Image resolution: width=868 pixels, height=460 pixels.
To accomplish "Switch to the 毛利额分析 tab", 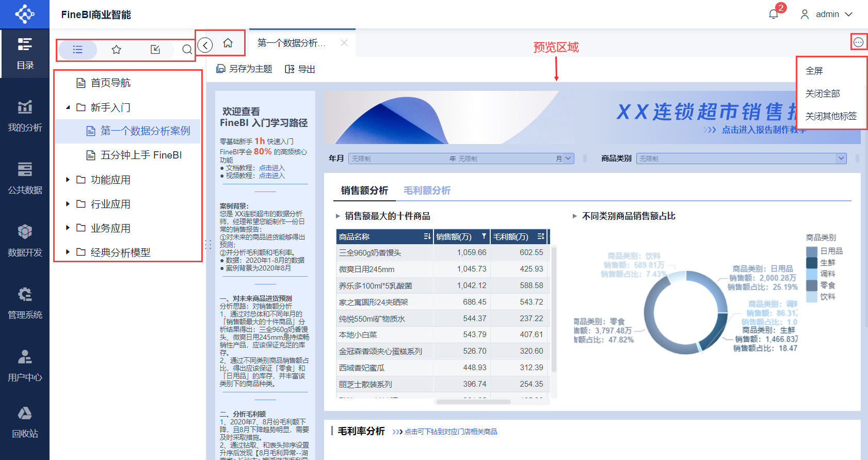I will [427, 191].
